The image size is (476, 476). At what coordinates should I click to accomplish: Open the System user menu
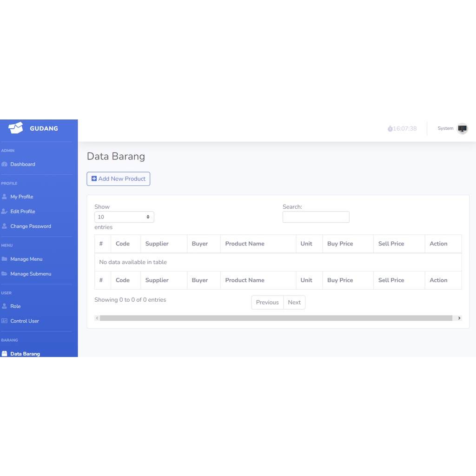coord(452,128)
